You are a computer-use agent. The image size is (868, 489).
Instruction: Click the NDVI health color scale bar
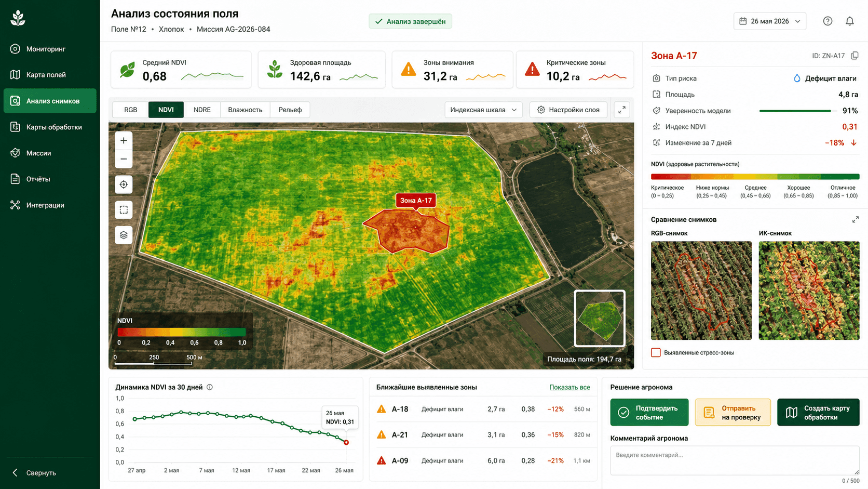pyautogui.click(x=755, y=177)
